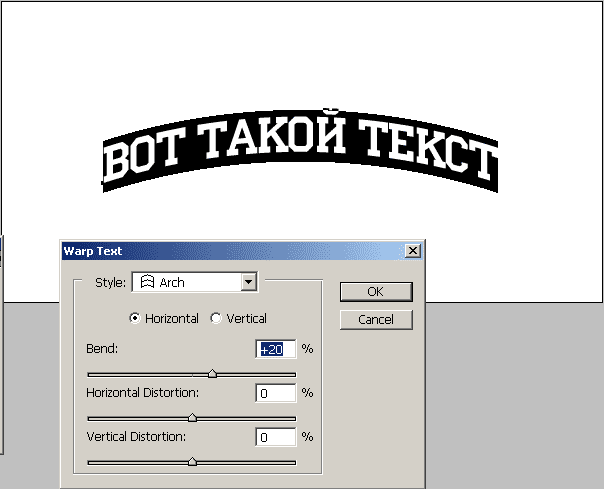Click the Vertical Distortion label
Viewport: 604px width, 489px height.
pyautogui.click(x=136, y=436)
